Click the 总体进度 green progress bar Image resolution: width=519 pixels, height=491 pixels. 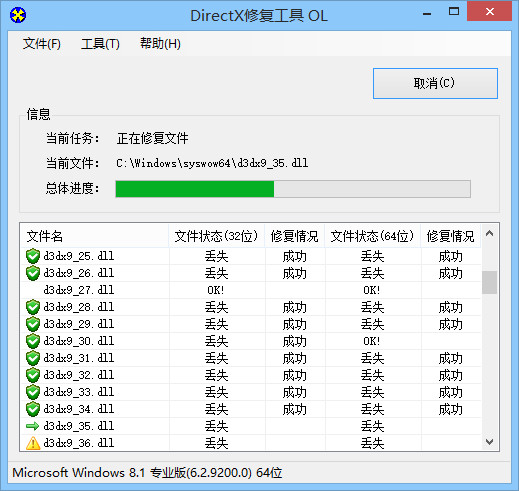293,189
